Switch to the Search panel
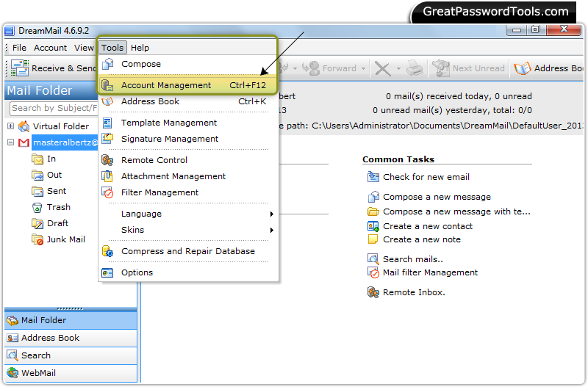The height and width of the screenshot is (387, 588). tap(71, 355)
